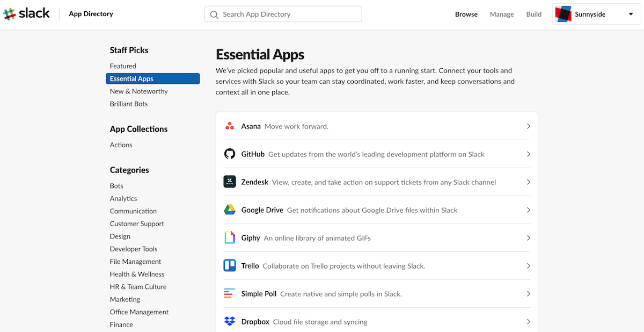Click the Dropbox app name

point(255,322)
